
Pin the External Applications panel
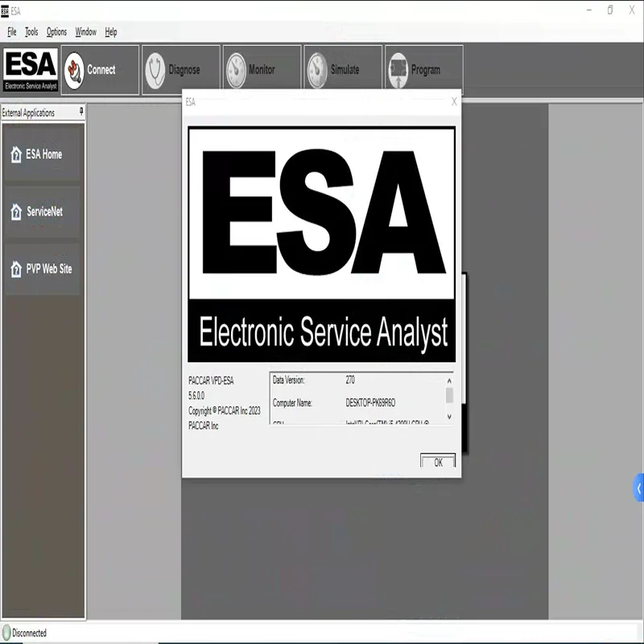pos(81,111)
